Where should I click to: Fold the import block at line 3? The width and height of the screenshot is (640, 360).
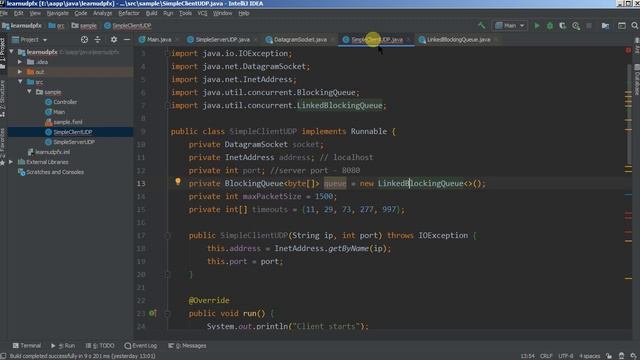[x=167, y=53]
